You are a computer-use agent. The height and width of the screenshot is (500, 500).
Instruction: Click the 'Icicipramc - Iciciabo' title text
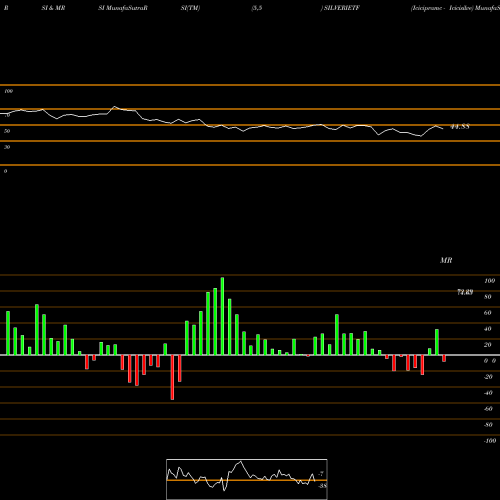coord(442,8)
